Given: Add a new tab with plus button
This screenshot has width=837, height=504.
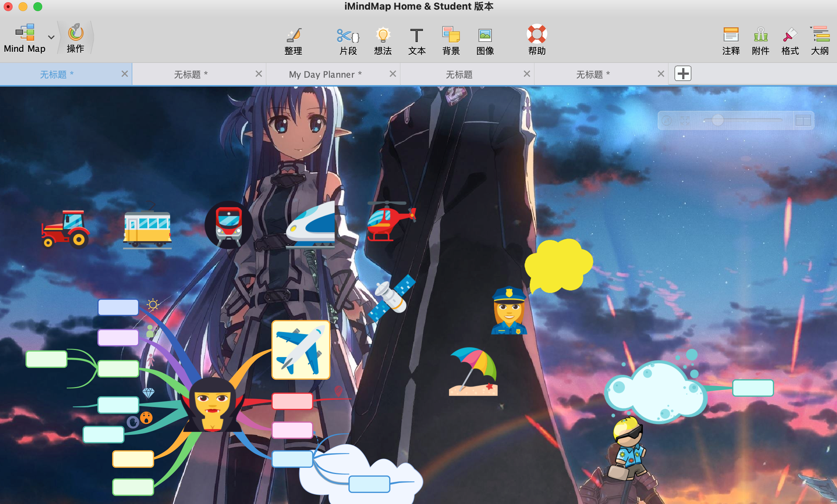Looking at the screenshot, I should tap(683, 74).
